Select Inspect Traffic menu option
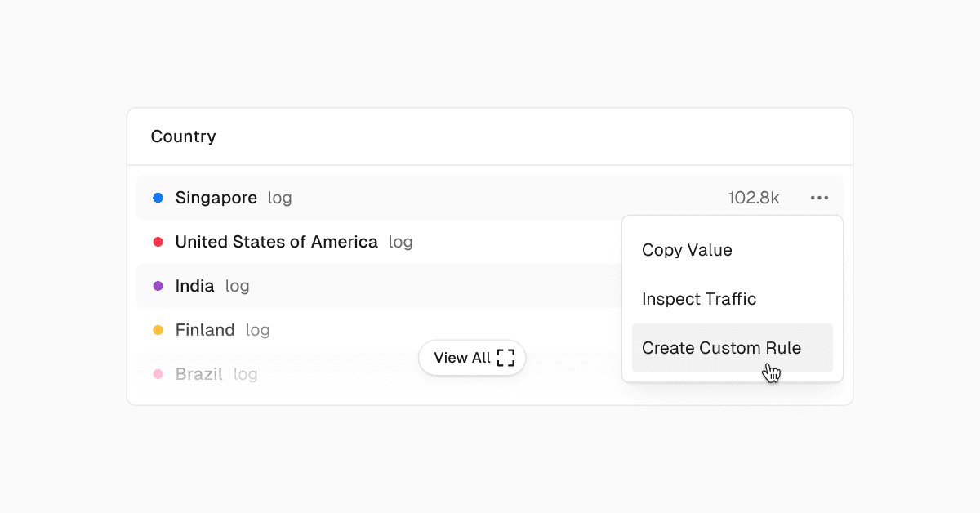 click(x=699, y=299)
